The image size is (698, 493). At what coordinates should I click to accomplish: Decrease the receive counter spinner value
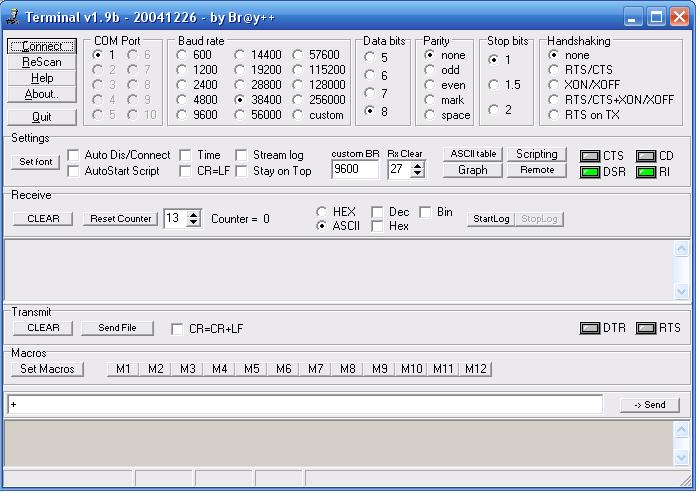point(194,222)
